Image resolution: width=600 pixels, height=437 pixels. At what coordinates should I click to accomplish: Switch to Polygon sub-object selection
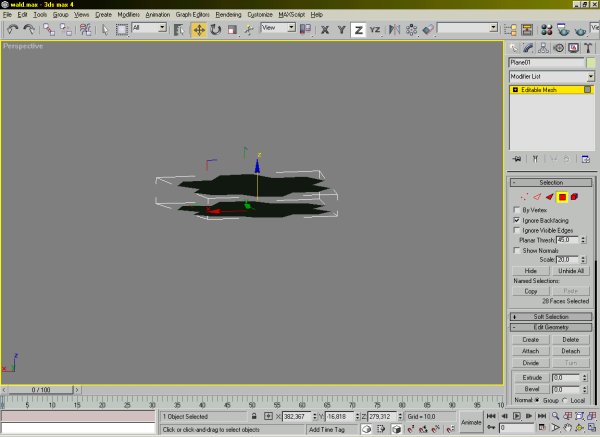[563, 197]
